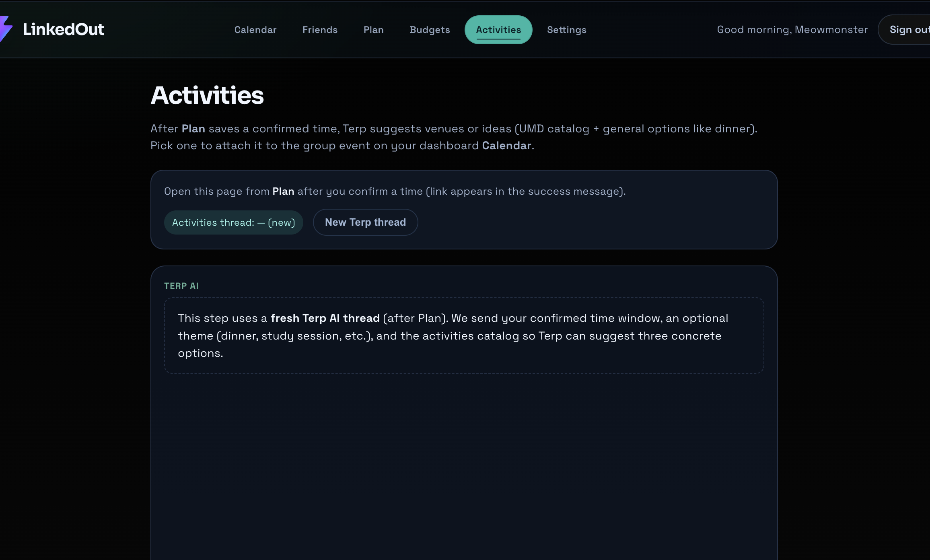Switch to the Plan tab

click(373, 30)
